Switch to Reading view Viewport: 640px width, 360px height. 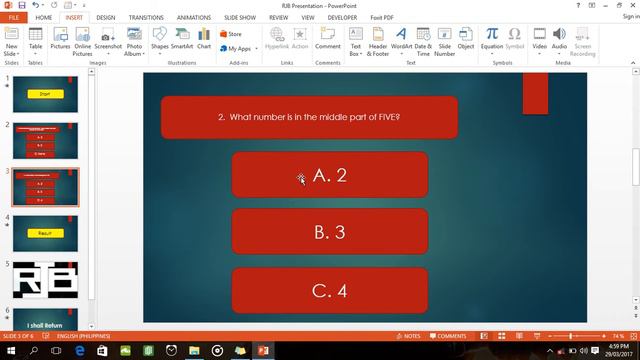click(x=519, y=336)
